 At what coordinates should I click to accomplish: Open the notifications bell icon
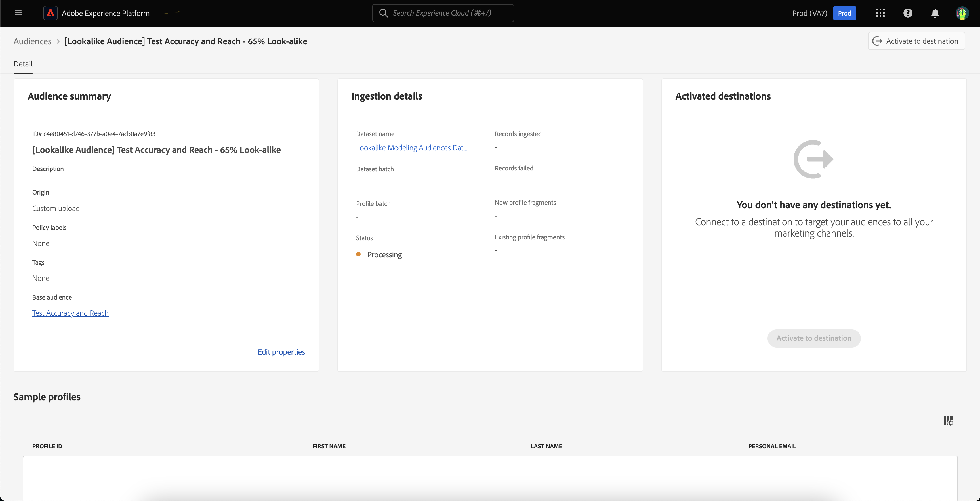pyautogui.click(x=935, y=13)
